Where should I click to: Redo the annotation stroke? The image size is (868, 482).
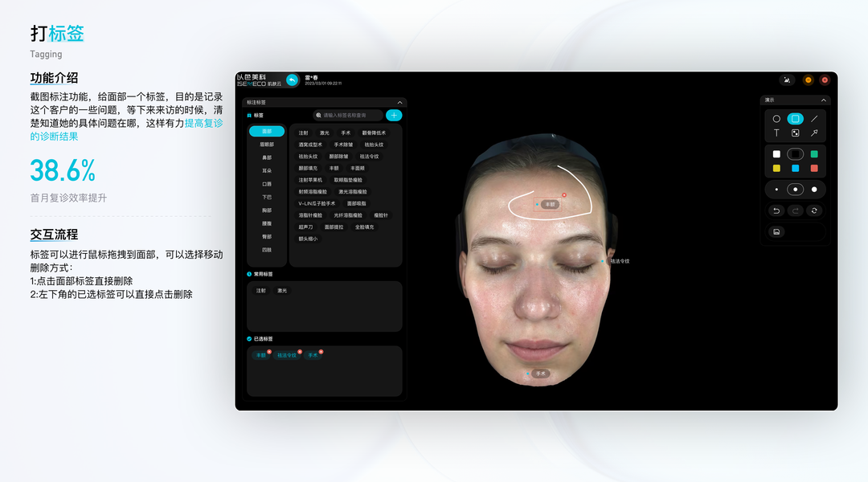(796, 210)
